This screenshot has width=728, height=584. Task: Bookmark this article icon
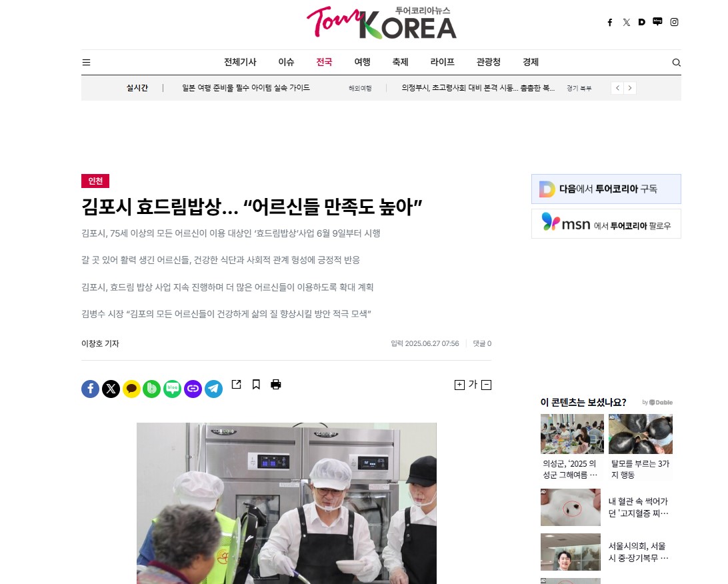point(256,385)
